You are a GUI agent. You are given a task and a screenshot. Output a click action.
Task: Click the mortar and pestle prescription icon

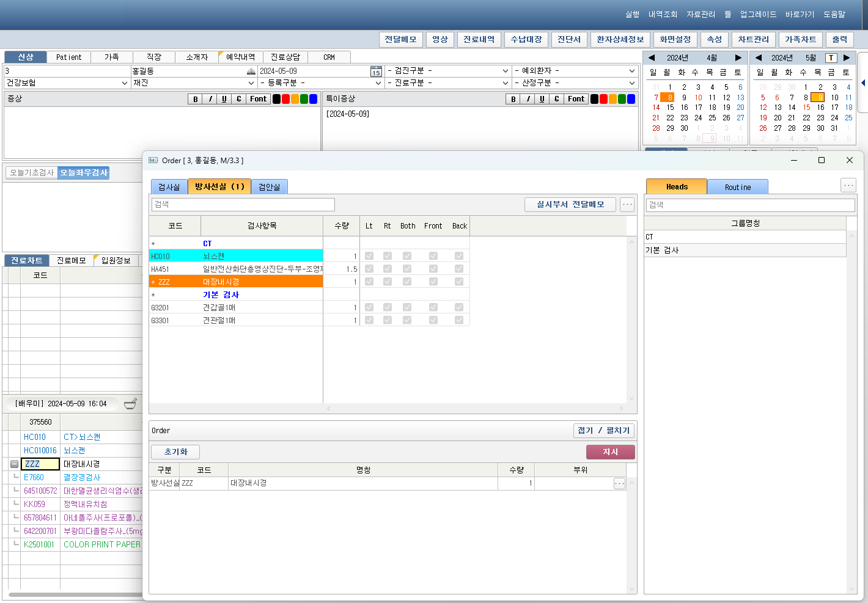130,404
